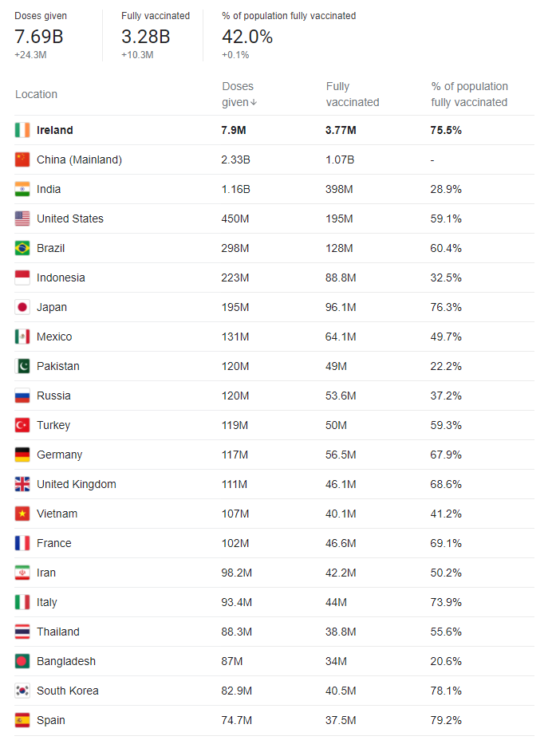
Task: Click the Spain flag icon
Action: click(22, 720)
